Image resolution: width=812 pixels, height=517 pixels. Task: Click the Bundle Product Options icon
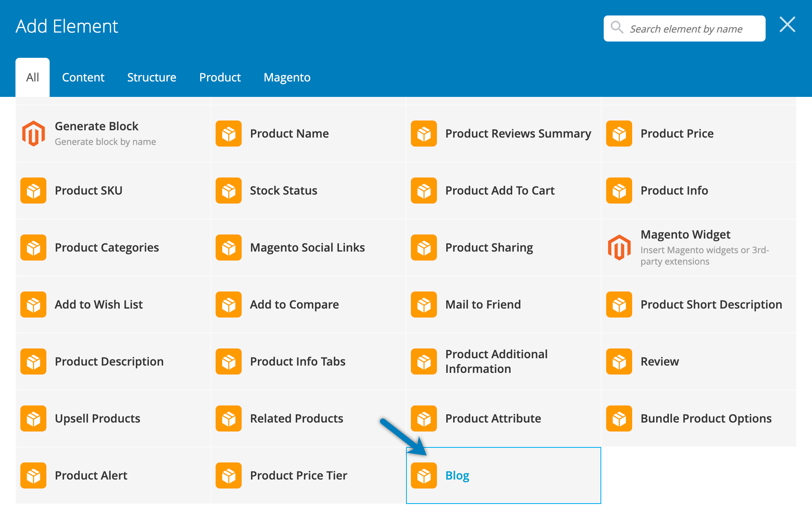pos(619,418)
